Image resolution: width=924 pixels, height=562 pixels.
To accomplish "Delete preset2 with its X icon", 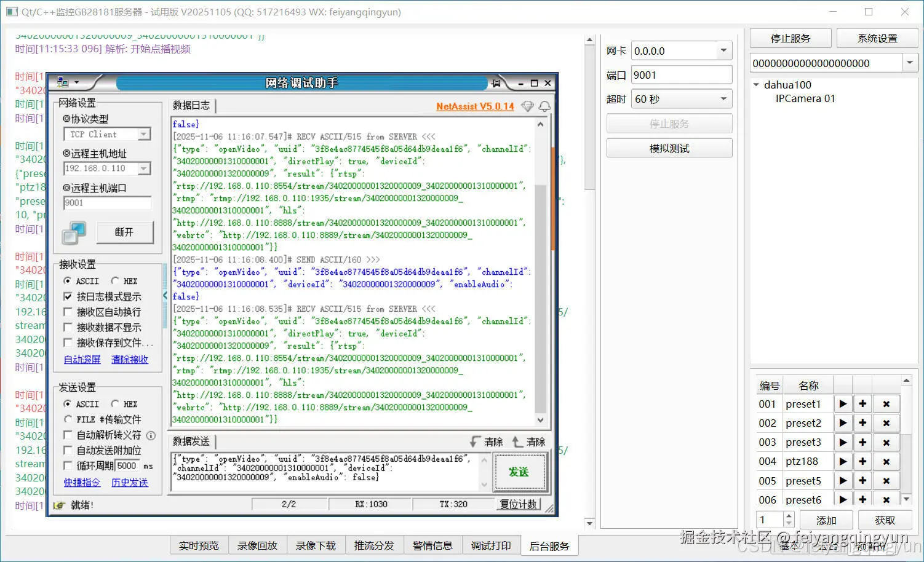I will point(886,423).
